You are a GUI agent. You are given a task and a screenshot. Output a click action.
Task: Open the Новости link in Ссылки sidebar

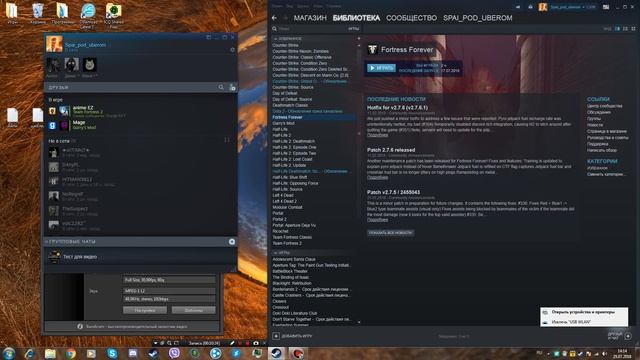pyautogui.click(x=595, y=125)
